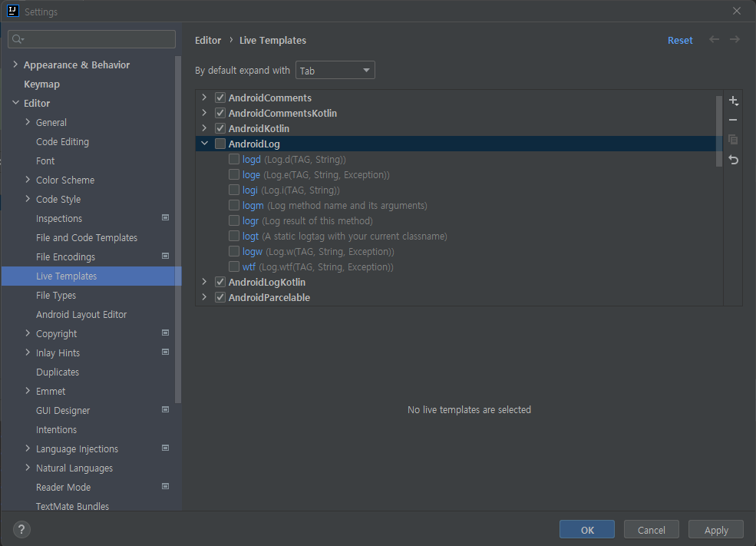The image size is (756, 546).
Task: Click the Remove template minus icon
Action: pos(733,120)
